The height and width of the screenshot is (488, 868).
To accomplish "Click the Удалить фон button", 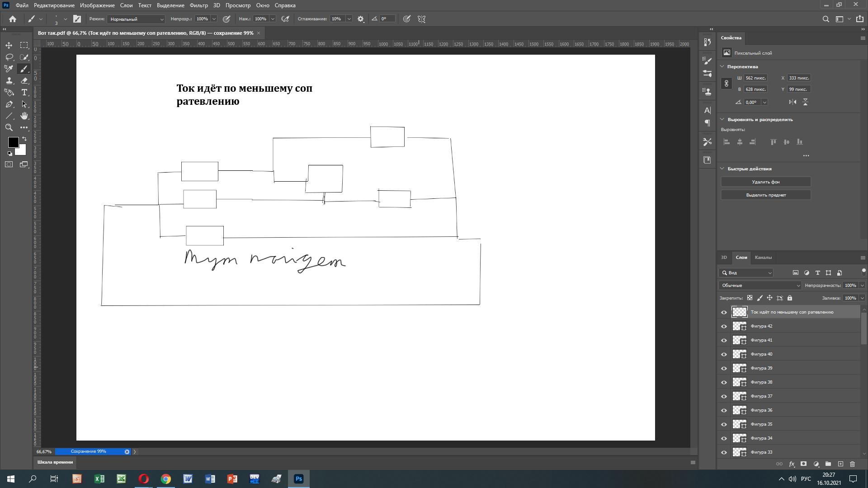I will click(x=765, y=182).
